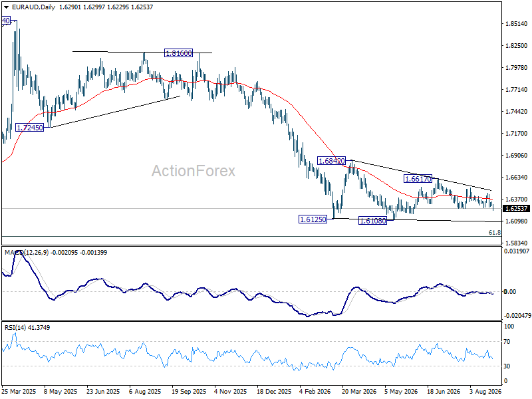Select the 1.61080 price label
The height and width of the screenshot is (399, 532).
372,221
